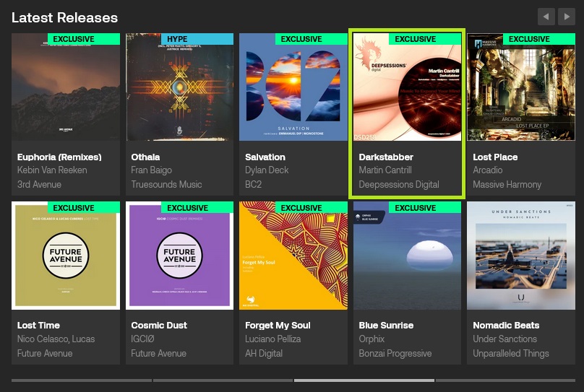The height and width of the screenshot is (392, 584).
Task: Click the Nomadic Beats release title
Action: pos(506,325)
